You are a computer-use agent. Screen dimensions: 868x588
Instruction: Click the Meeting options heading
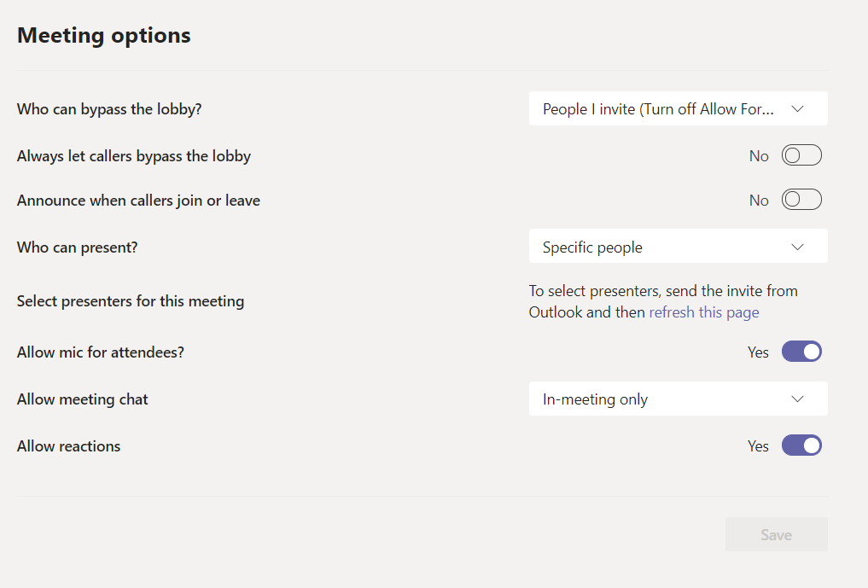104,35
